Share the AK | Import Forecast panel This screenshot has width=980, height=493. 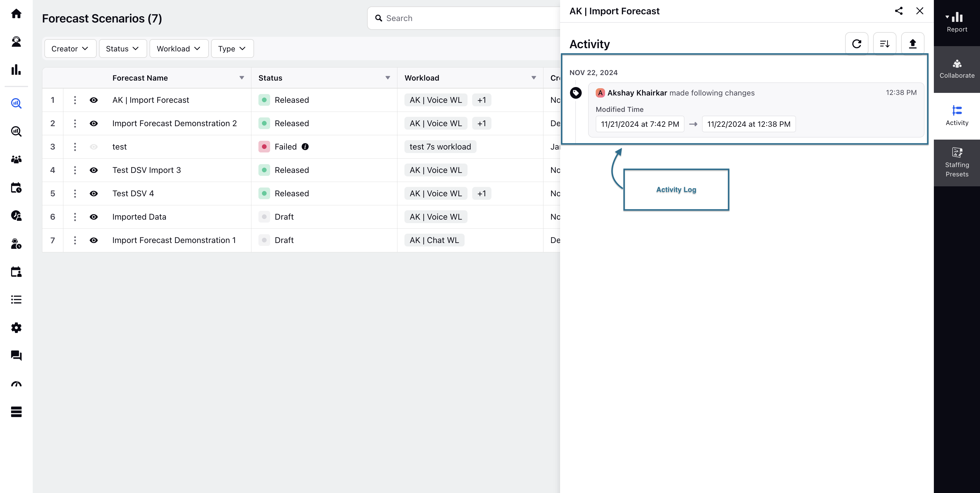tap(899, 11)
